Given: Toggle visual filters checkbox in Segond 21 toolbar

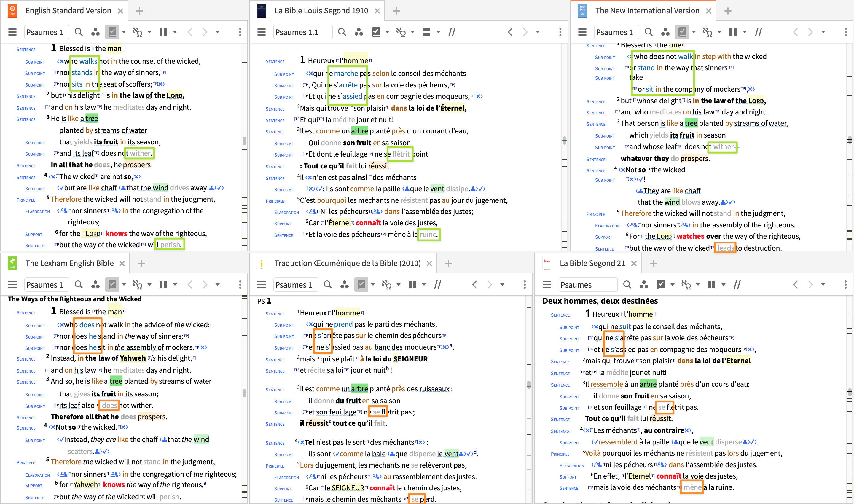Looking at the screenshot, I should (x=661, y=285).
